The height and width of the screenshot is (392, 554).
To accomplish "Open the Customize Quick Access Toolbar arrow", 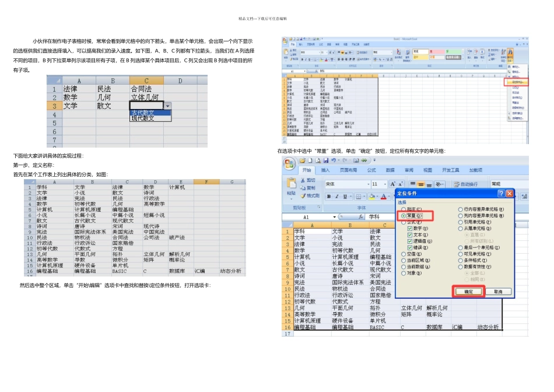I will pyautogui.click(x=374, y=160).
